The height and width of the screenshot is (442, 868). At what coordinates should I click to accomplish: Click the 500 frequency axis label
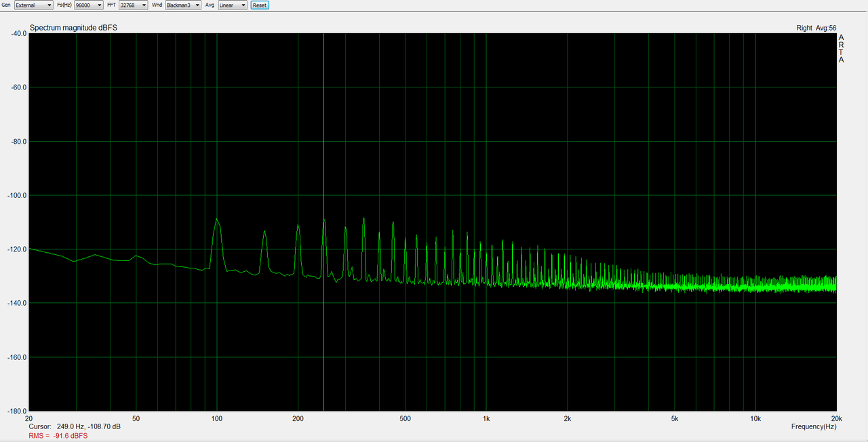coord(405,418)
